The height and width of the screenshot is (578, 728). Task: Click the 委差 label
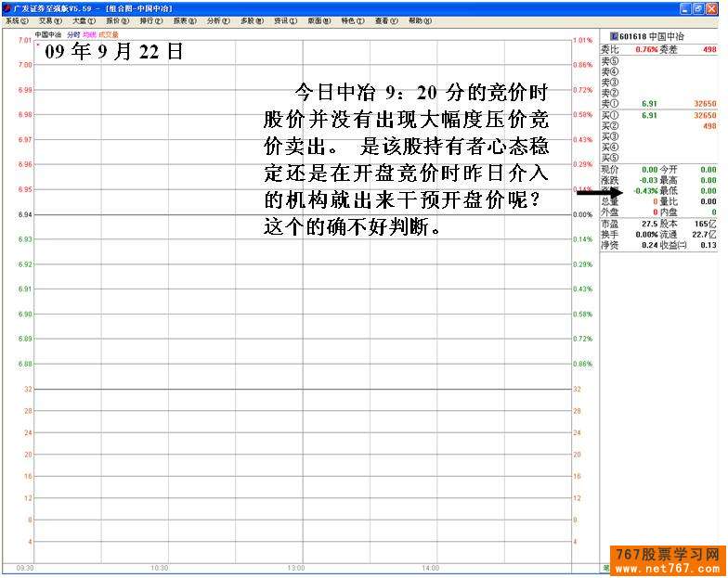tap(669, 49)
